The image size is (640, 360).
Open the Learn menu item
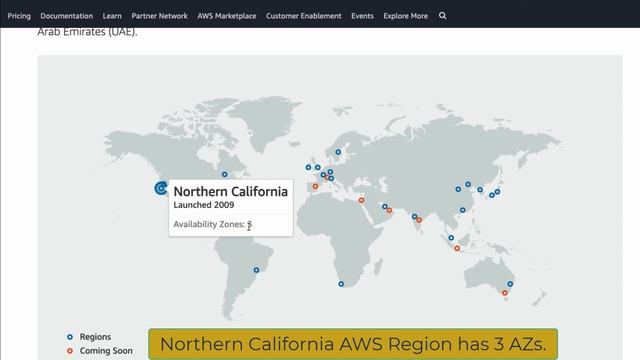pos(112,16)
